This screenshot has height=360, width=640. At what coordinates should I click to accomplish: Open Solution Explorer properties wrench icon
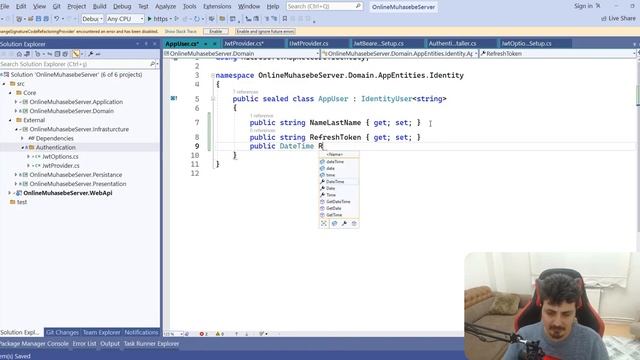(91, 54)
